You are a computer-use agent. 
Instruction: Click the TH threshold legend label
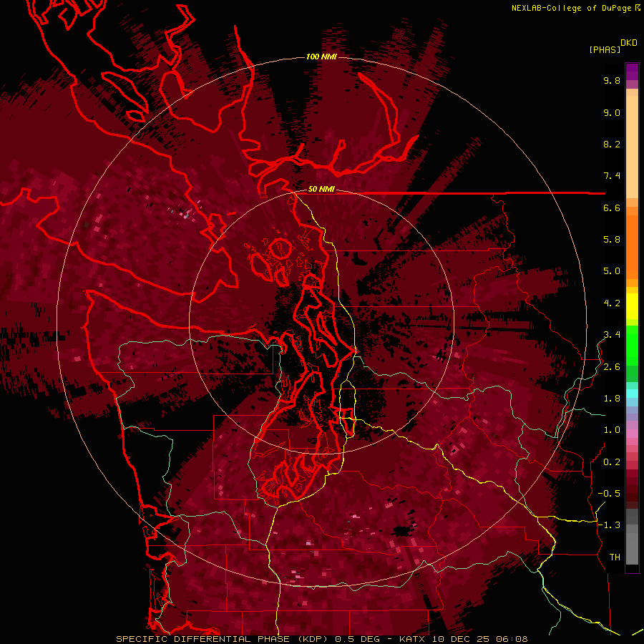tap(615, 557)
